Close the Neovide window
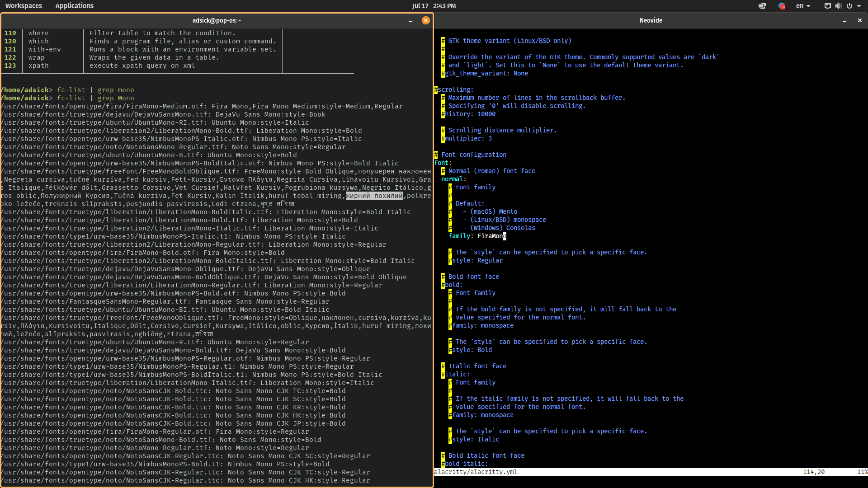 click(x=859, y=20)
